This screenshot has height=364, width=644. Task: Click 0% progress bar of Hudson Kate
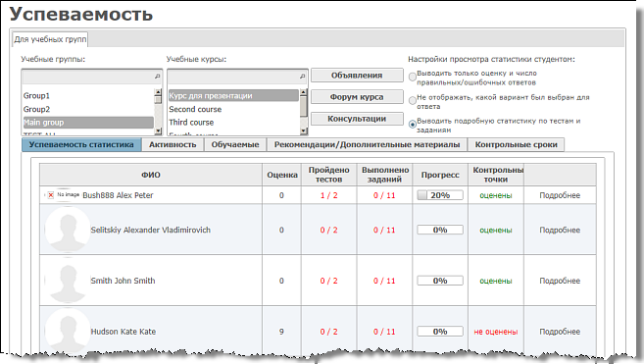(x=440, y=332)
